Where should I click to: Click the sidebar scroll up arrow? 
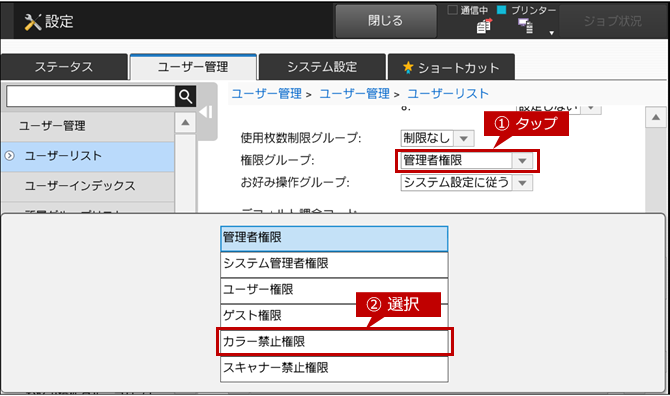click(185, 123)
